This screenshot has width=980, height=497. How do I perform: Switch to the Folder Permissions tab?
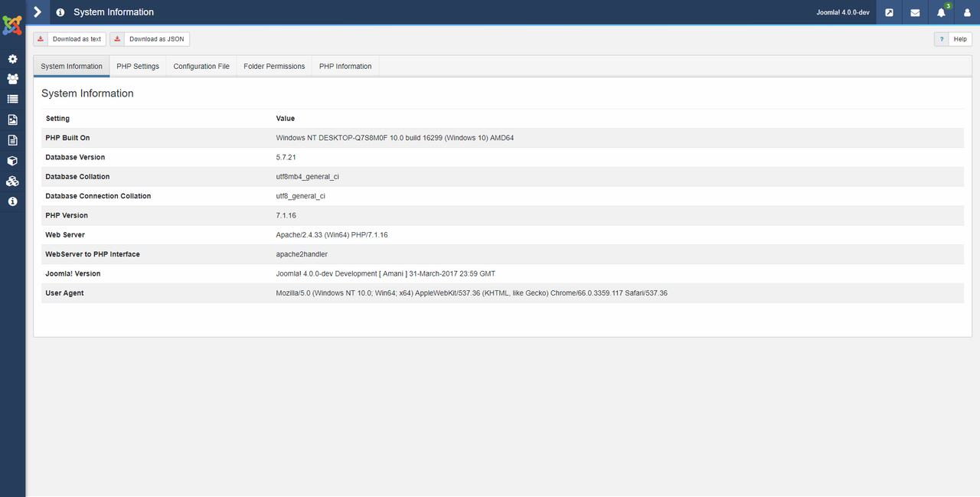click(x=274, y=67)
